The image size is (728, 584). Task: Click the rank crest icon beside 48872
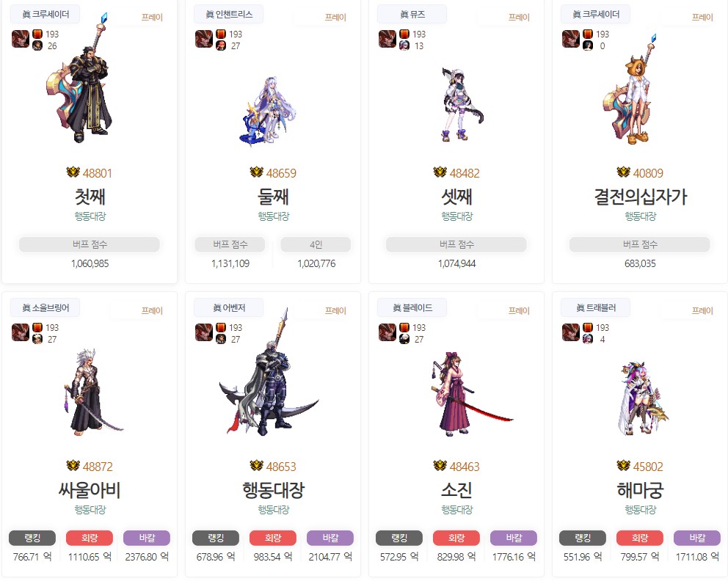73,466
